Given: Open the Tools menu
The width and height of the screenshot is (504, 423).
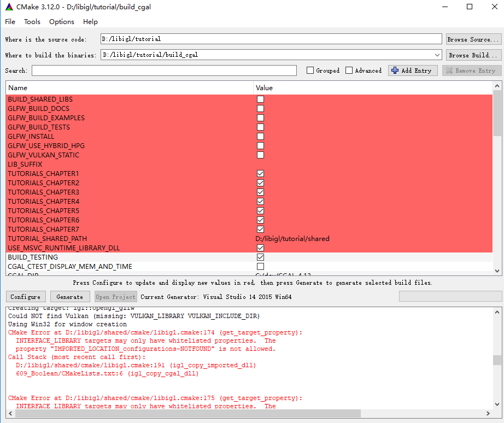Looking at the screenshot, I should coord(32,22).
